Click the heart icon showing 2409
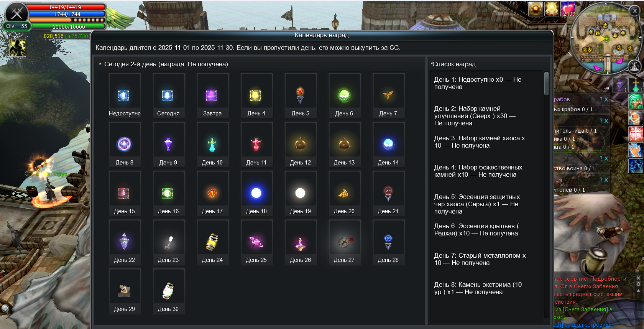This screenshot has height=329, width=644. 568,8
